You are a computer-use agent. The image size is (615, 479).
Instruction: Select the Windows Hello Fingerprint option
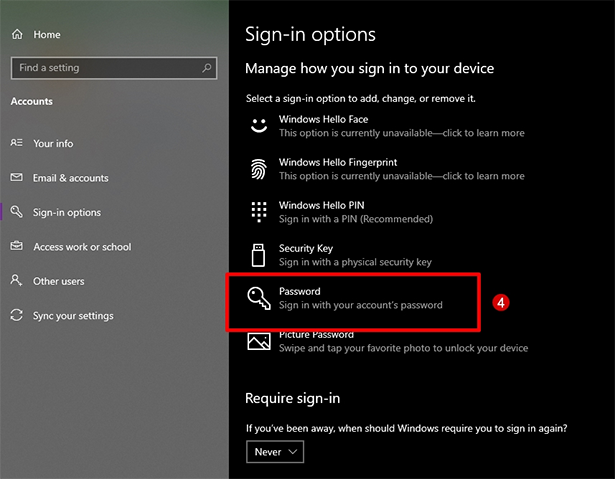[x=388, y=169]
